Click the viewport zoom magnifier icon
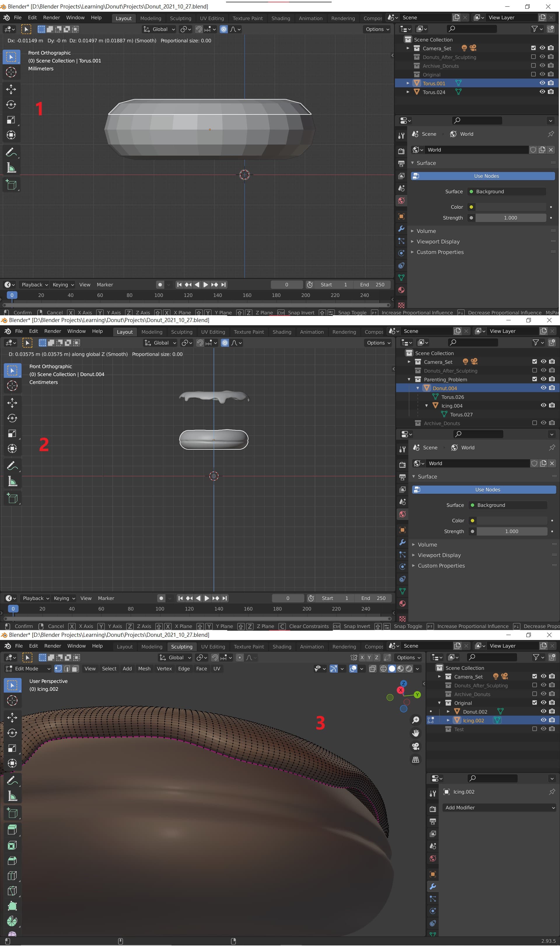560x946 pixels. (415, 720)
